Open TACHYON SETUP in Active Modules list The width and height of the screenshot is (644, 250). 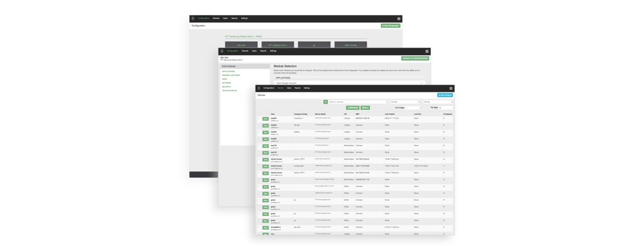tap(230, 90)
